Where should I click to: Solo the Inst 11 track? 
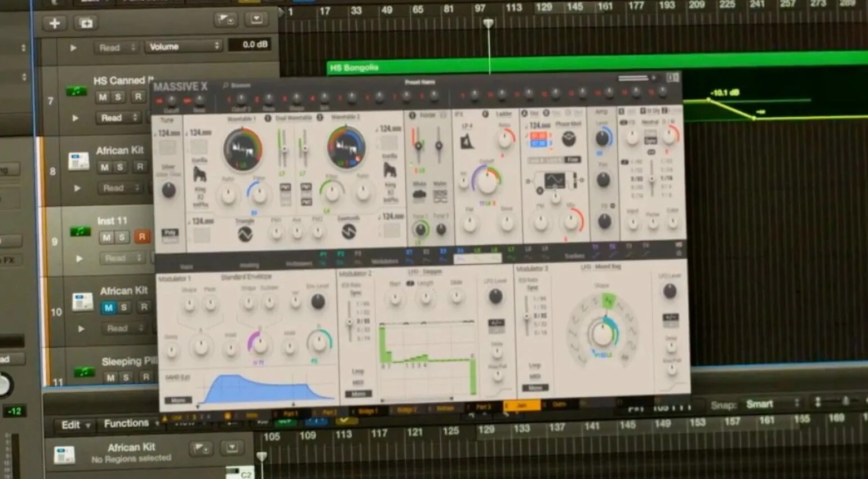pyautogui.click(x=121, y=237)
